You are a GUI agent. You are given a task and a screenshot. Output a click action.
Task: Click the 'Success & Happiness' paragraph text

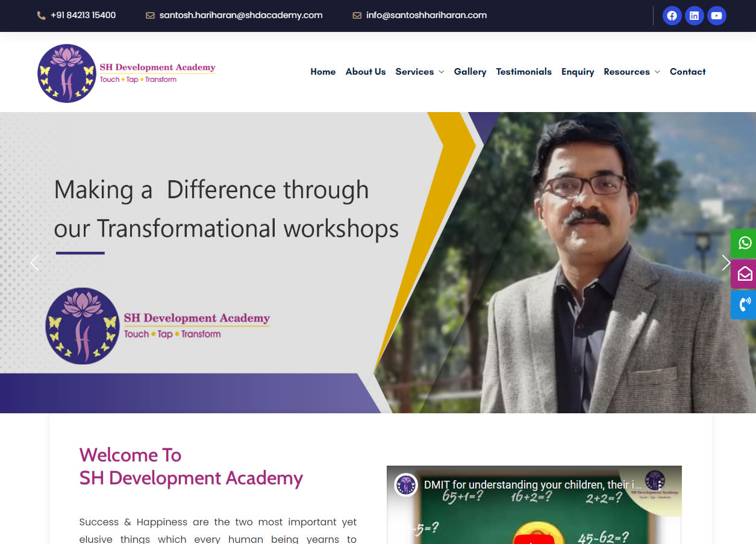tap(218, 530)
